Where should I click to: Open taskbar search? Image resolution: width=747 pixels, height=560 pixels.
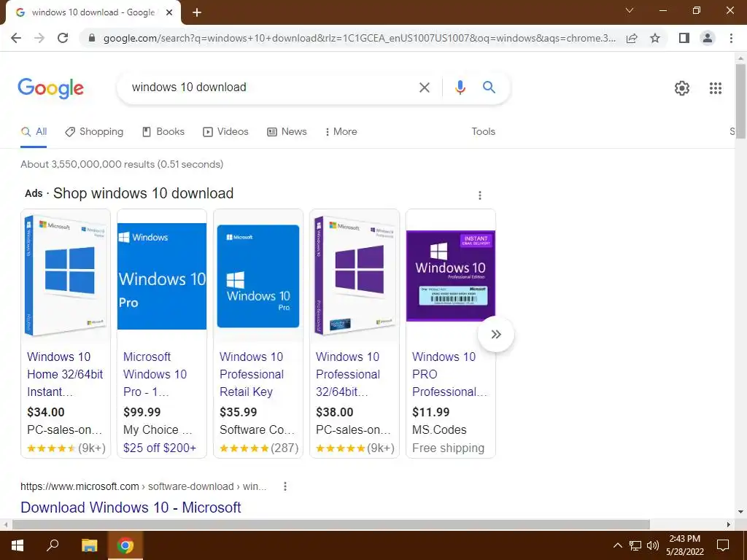tap(53, 545)
